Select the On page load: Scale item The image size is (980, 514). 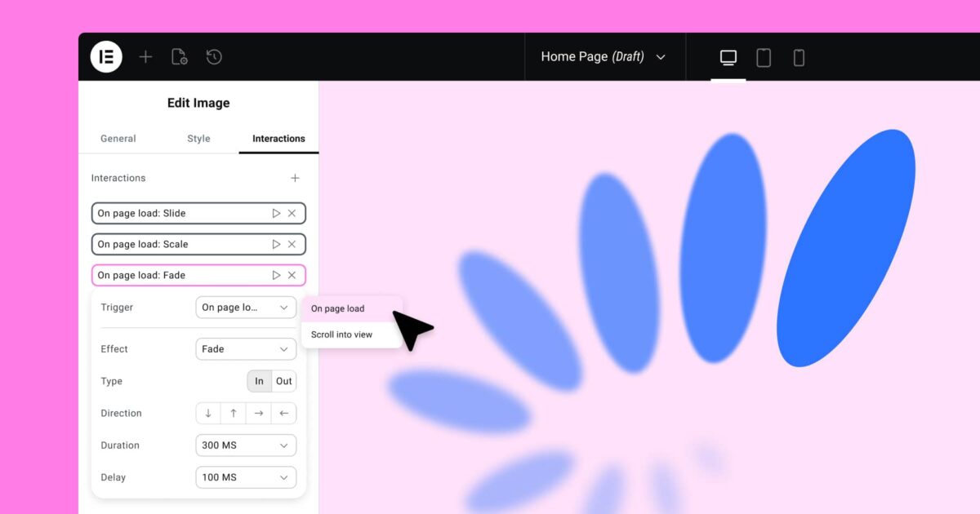click(198, 244)
